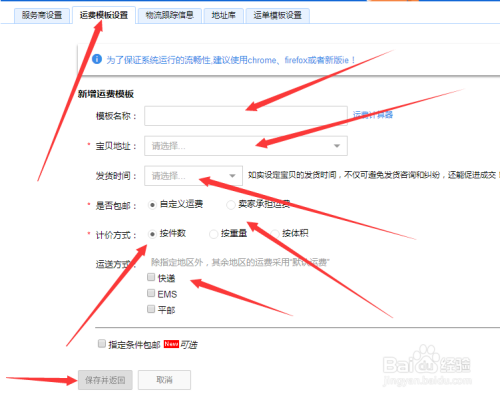Click the 如实设定宝贝的发货时间 hint text
This screenshot has height=398, width=500.
click(373, 175)
